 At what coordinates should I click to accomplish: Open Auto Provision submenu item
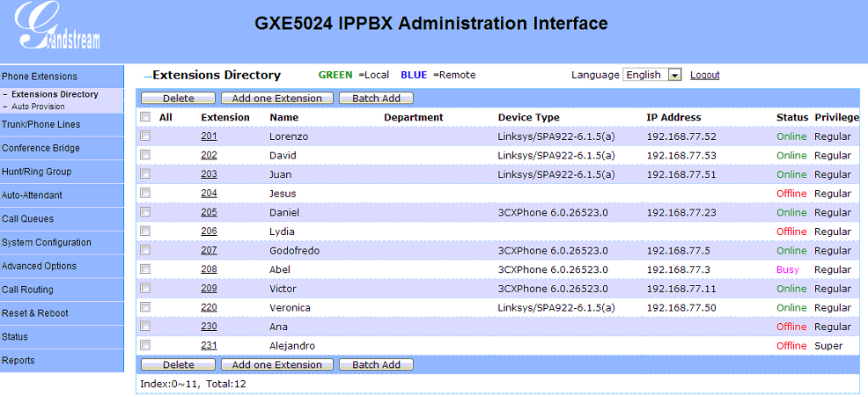point(38,107)
